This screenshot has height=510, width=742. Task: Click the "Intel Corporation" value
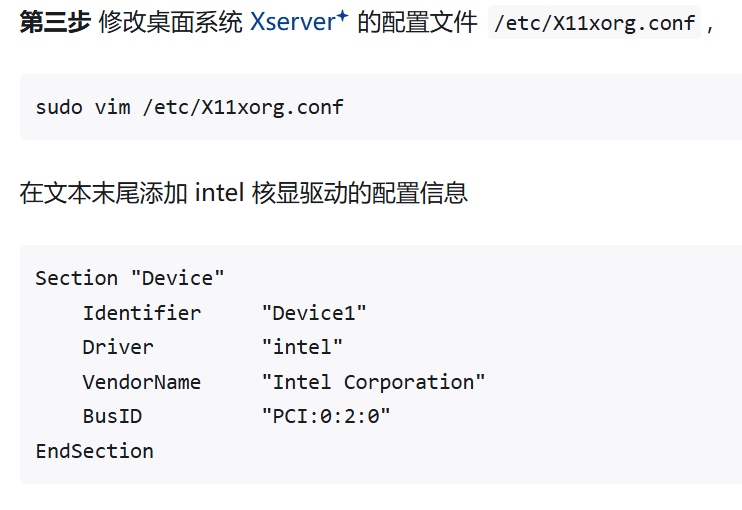(373, 382)
